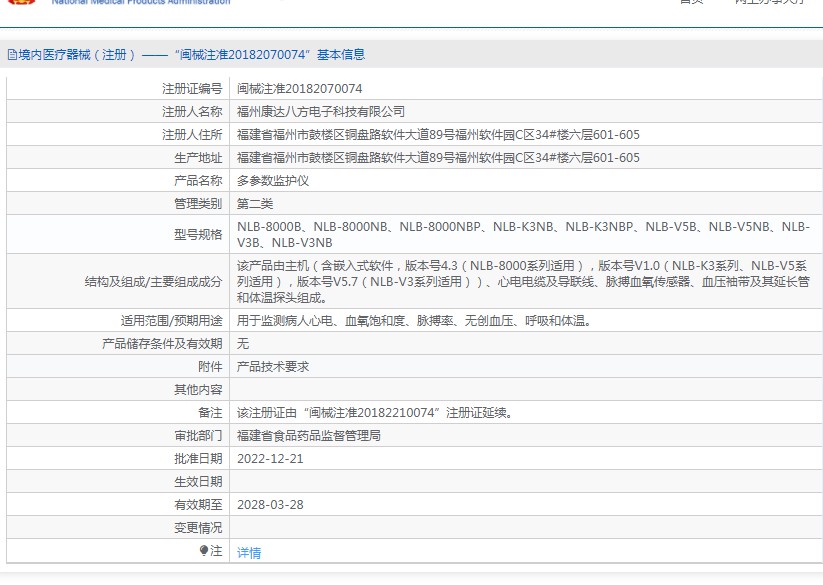
Task: Click the 变更情况 row label
Action: click(x=198, y=528)
